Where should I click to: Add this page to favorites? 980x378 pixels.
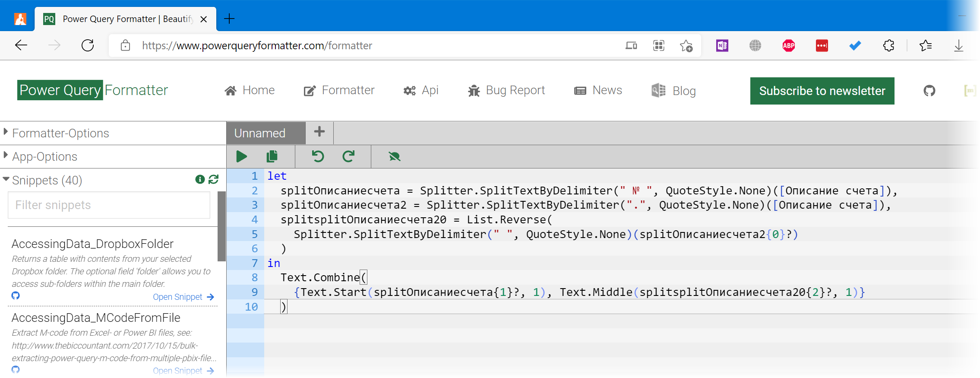coord(686,45)
